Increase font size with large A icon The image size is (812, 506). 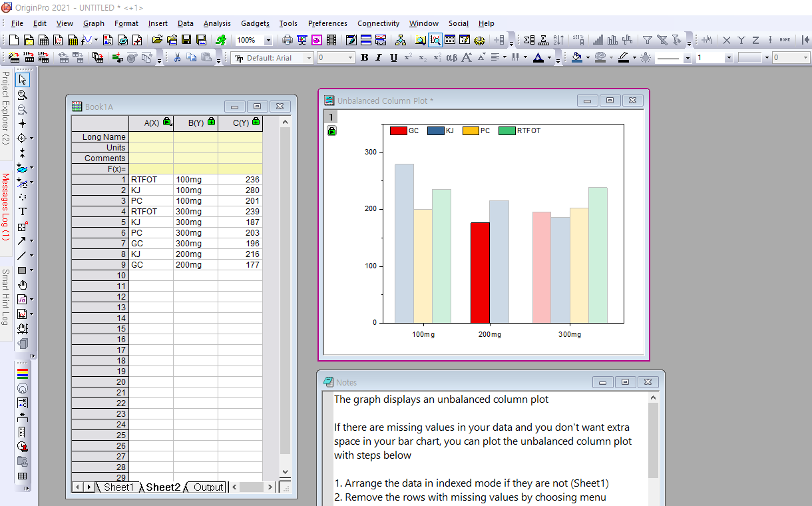pyautogui.click(x=467, y=58)
